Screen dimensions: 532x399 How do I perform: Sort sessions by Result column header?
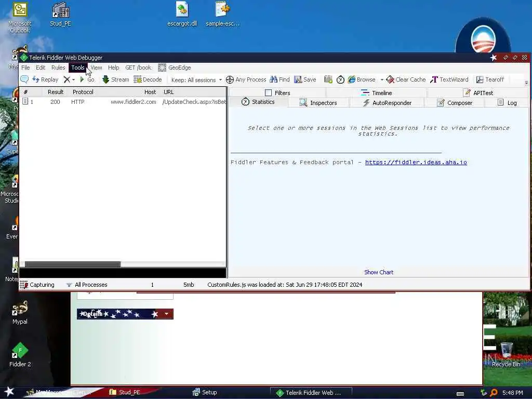click(56, 92)
